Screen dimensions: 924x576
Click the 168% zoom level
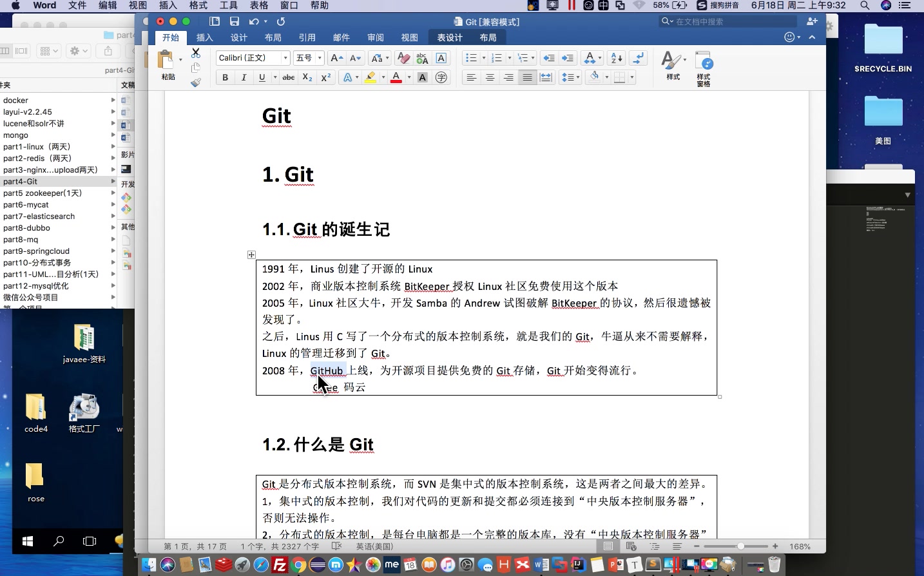pos(800,546)
